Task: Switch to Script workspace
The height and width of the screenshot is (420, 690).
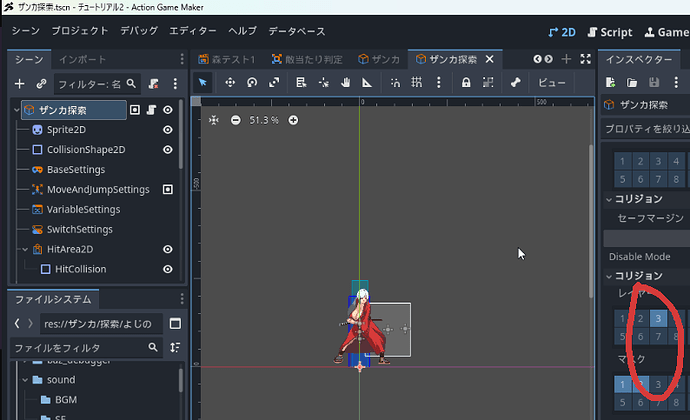Action: 610,32
